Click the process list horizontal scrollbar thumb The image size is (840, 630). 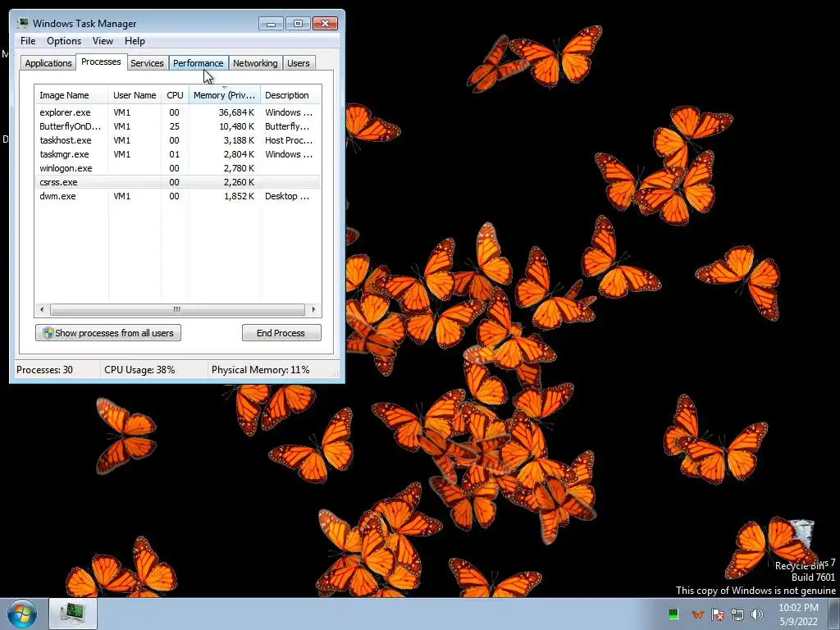[x=177, y=309]
